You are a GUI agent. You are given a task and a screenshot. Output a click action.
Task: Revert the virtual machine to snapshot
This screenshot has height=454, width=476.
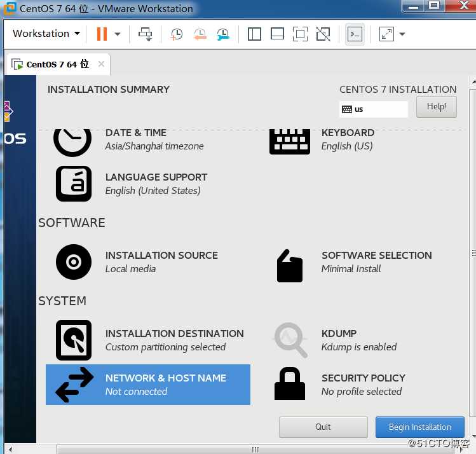pos(200,34)
